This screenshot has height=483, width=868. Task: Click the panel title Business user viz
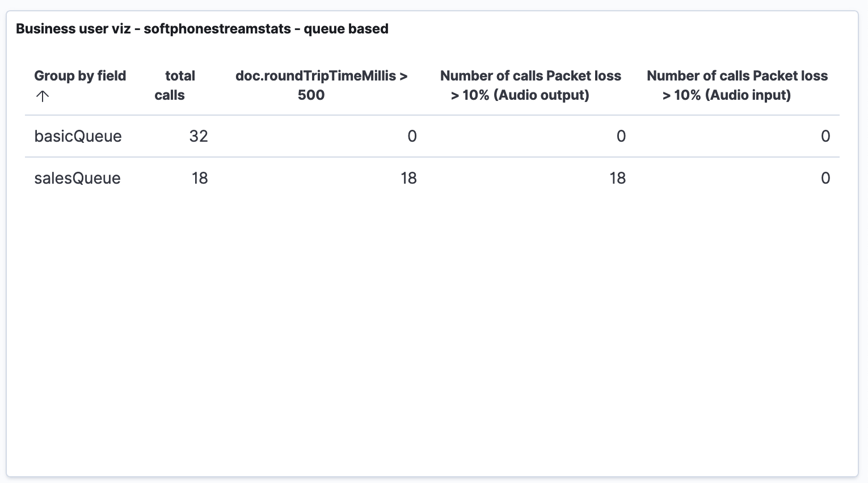click(73, 29)
